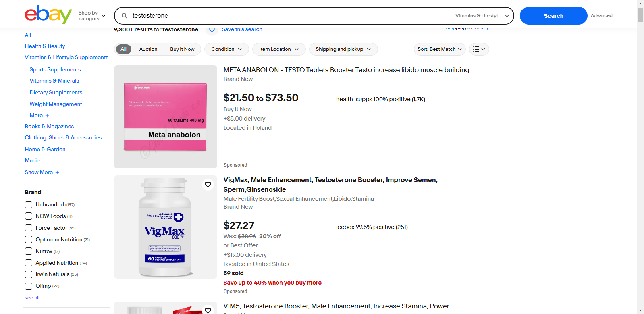Image resolution: width=644 pixels, height=314 pixels.
Task: Click heart icon on VIM5 listing
Action: click(x=208, y=310)
